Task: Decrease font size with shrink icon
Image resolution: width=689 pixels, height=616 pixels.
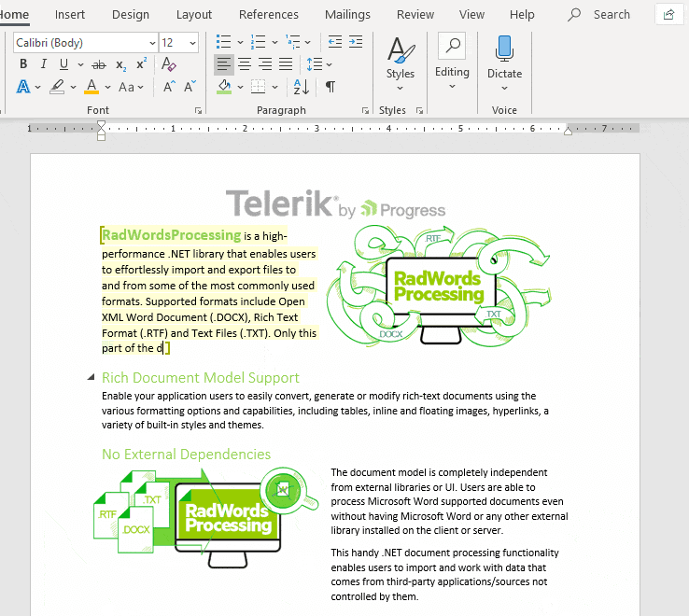Action: 190,87
